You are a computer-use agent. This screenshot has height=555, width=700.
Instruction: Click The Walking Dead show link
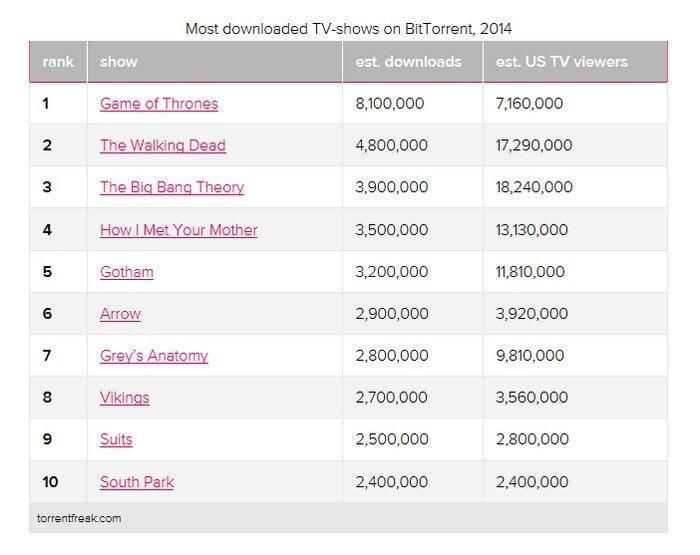click(163, 145)
